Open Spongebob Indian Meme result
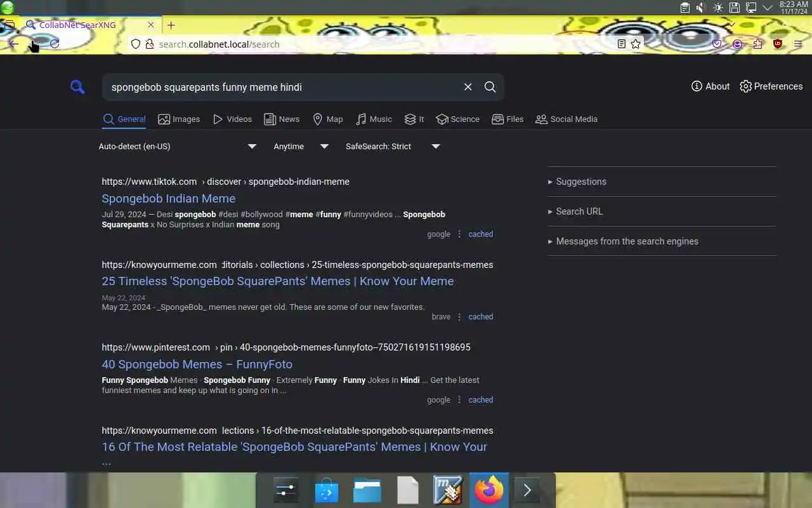Screen dimensions: 812x508 point(169,199)
